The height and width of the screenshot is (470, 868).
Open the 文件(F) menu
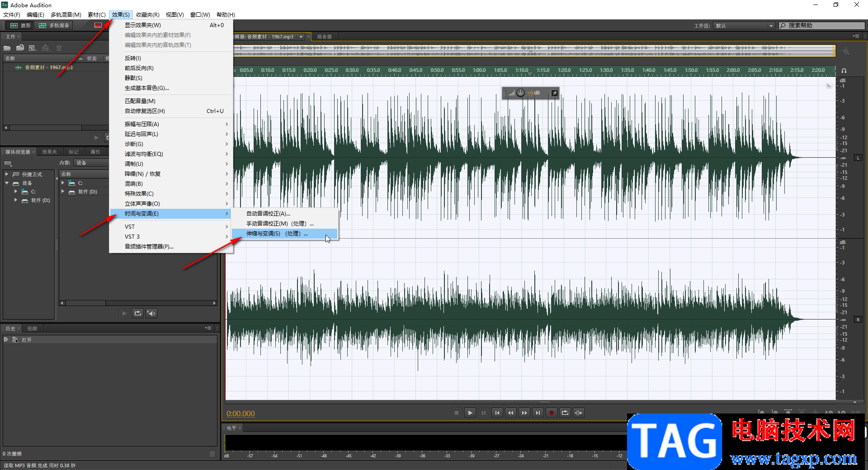(x=12, y=14)
